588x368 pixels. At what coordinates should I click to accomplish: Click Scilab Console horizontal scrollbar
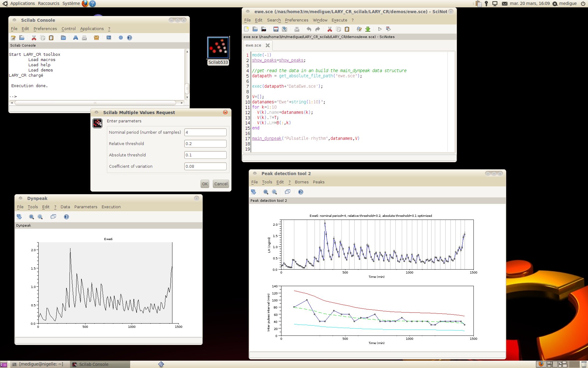point(95,103)
